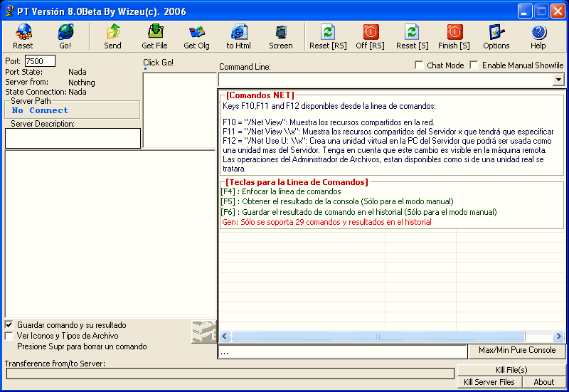Toggle Enable Manual Showfile checkbox
Image resolution: width=569 pixels, height=392 pixels.
[x=473, y=65]
